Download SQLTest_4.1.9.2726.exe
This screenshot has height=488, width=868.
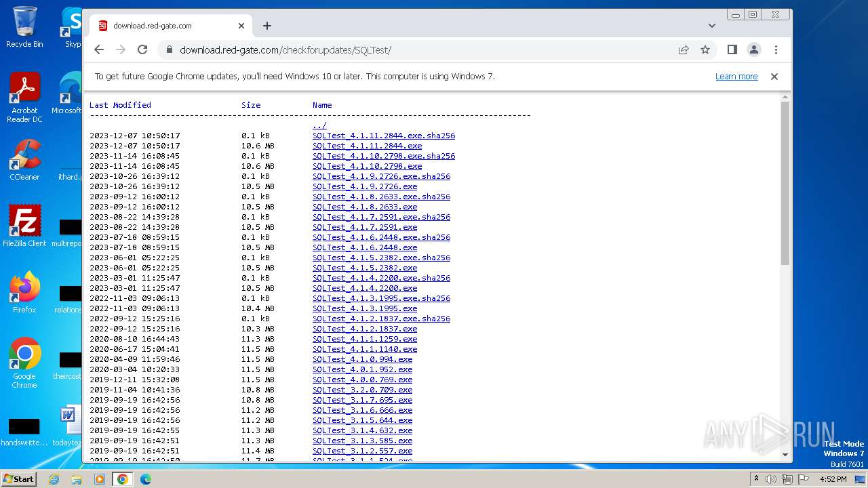pyautogui.click(x=365, y=186)
